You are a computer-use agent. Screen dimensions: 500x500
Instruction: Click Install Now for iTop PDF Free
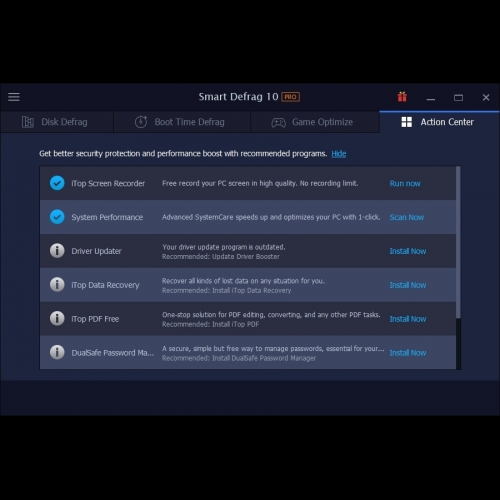pyautogui.click(x=408, y=319)
